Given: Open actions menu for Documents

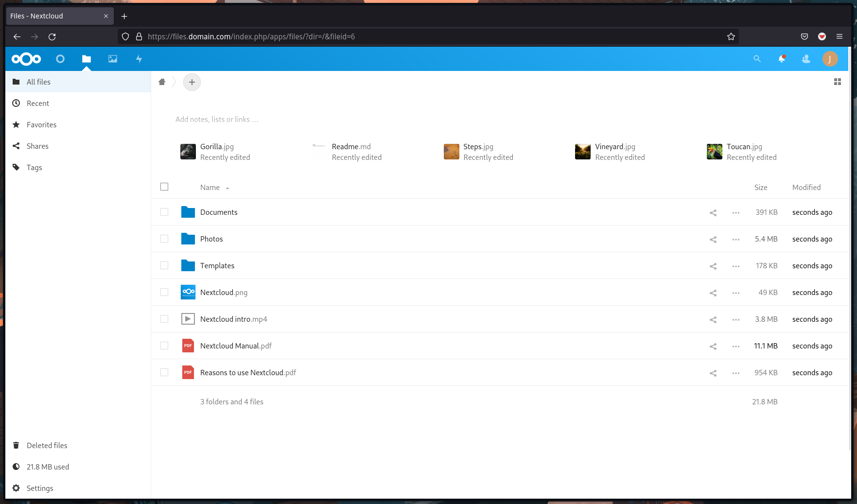Looking at the screenshot, I should tap(736, 212).
